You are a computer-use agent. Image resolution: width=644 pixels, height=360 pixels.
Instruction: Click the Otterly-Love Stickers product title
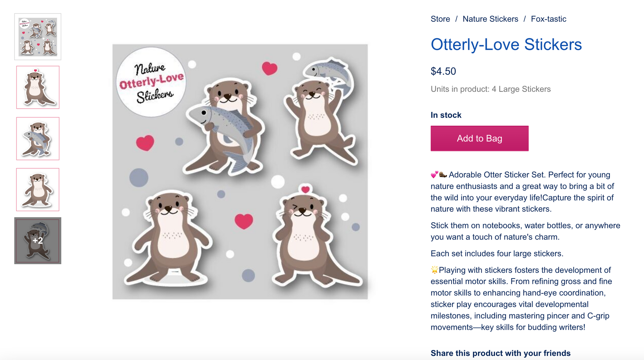[506, 45]
